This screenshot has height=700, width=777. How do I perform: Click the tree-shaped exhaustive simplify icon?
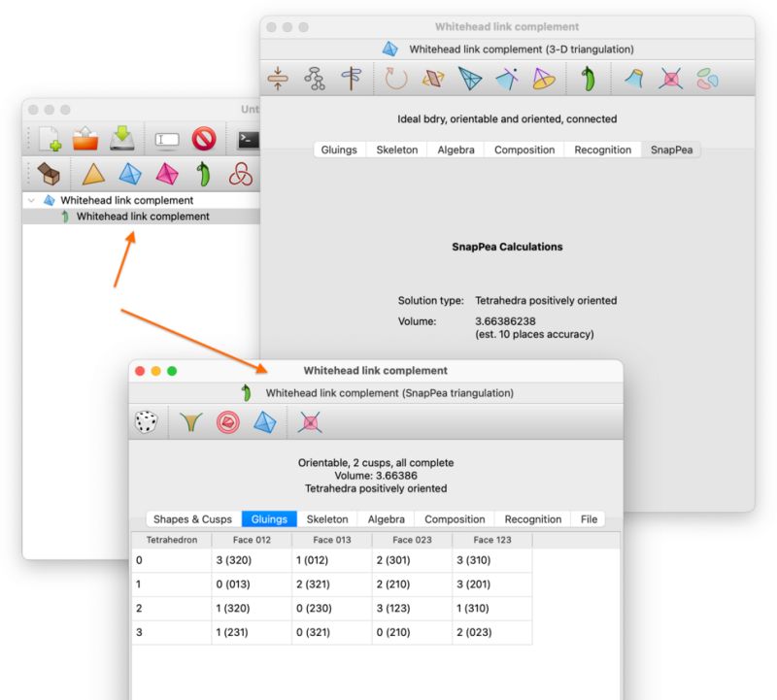(x=315, y=79)
